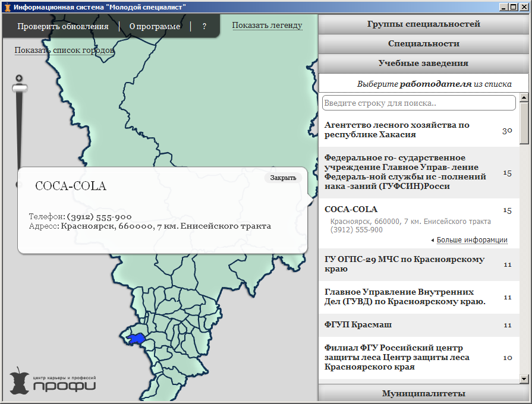Close the COCA-COLA popup with Закрыть
The image size is (532, 404).
[x=283, y=178]
